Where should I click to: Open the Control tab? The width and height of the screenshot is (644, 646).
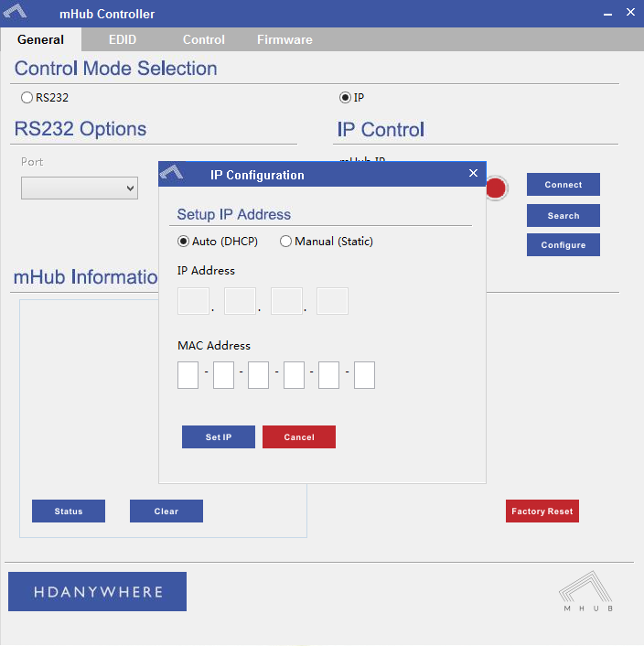pyautogui.click(x=204, y=39)
